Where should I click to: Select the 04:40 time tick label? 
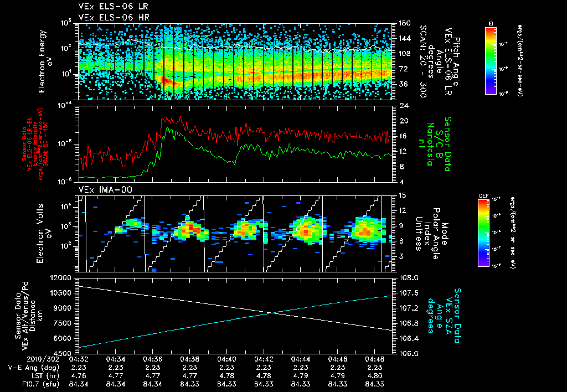pos(227,358)
